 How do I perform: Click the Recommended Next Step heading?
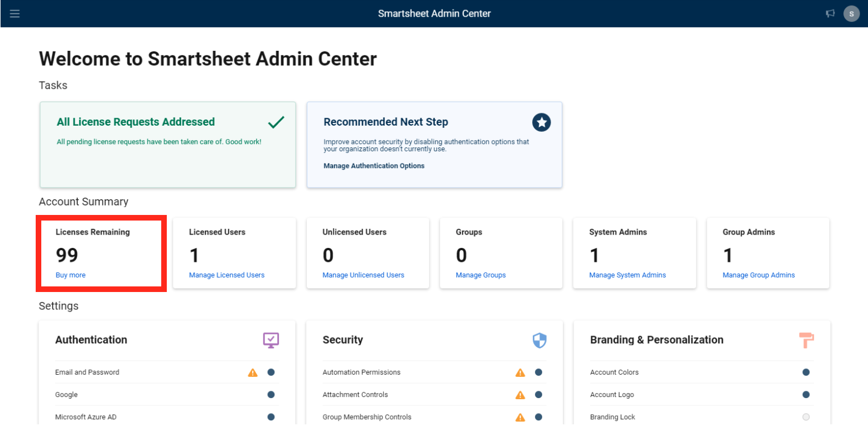(x=386, y=122)
